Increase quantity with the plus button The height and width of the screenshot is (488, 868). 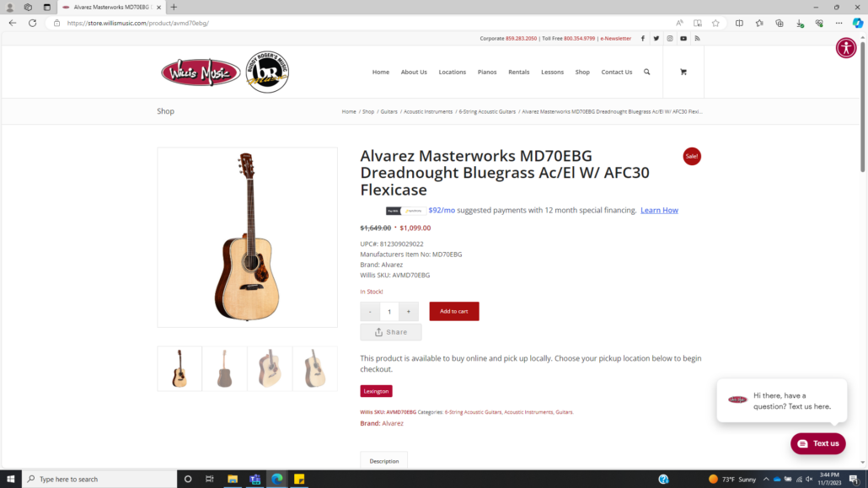pyautogui.click(x=409, y=311)
